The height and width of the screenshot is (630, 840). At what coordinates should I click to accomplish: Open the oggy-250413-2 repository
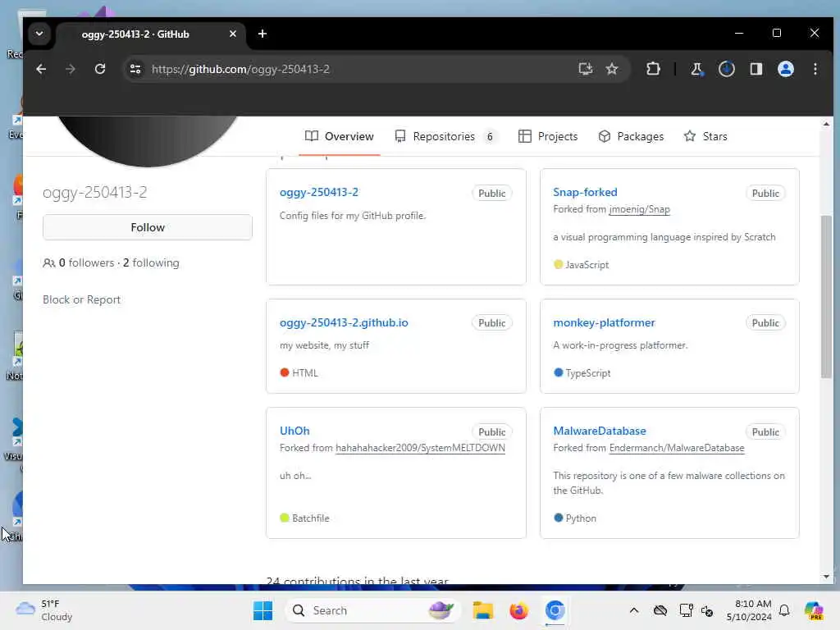[x=319, y=192]
